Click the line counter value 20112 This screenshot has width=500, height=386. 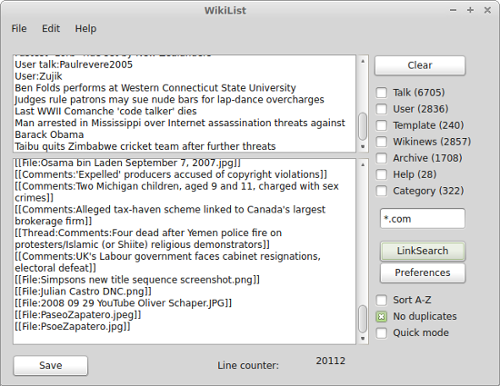(331, 361)
